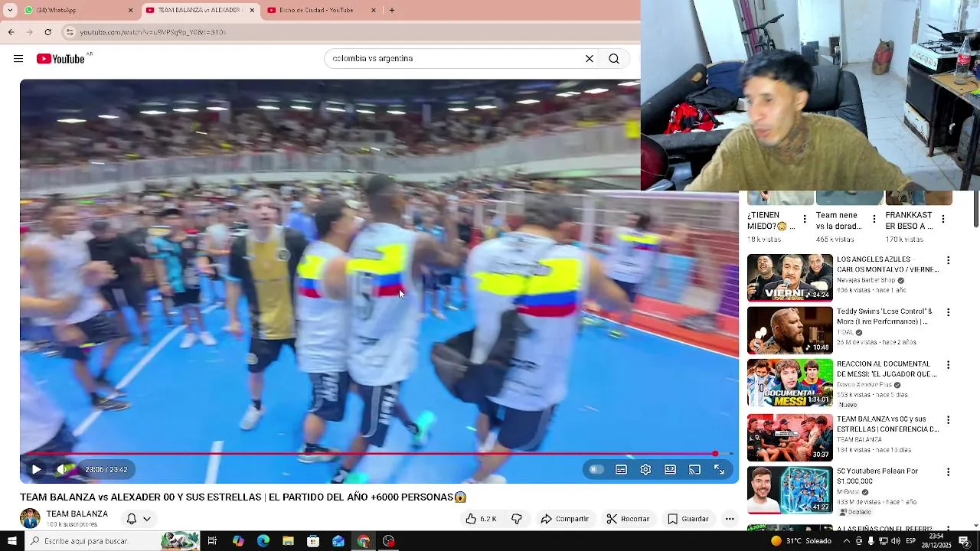The height and width of the screenshot is (551, 980).
Task: Like the video with thumbs up
Action: click(481, 519)
